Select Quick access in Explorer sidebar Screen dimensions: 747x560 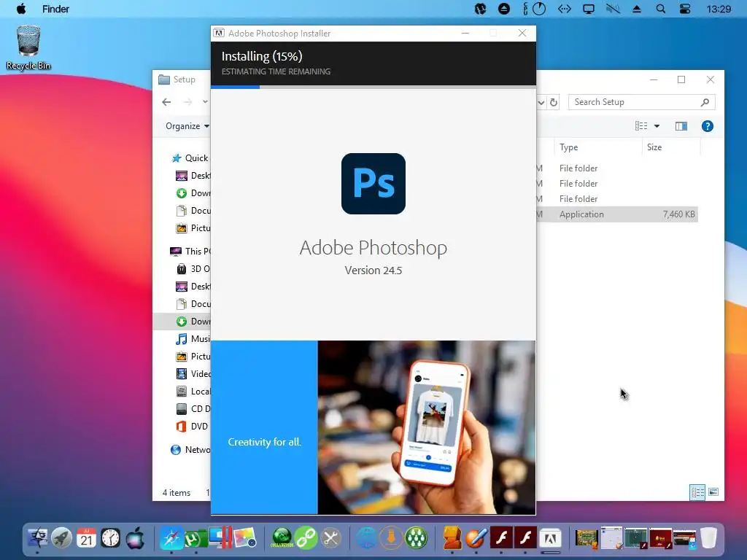(190, 158)
